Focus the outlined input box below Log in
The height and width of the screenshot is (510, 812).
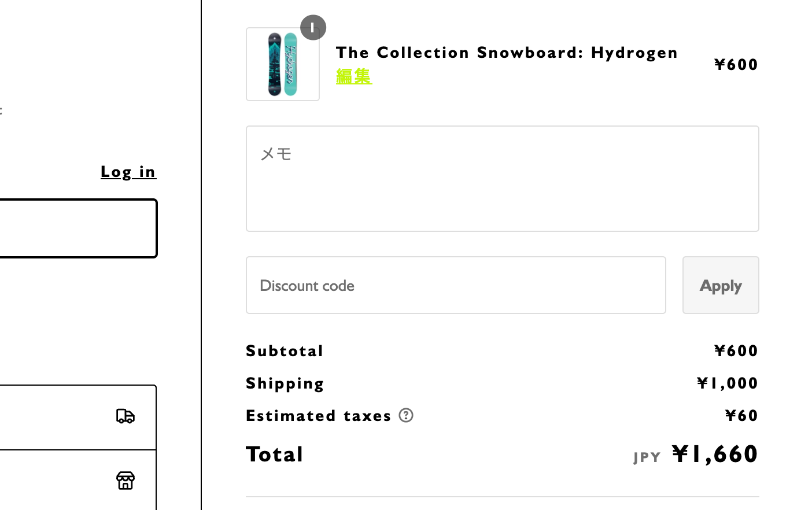point(77,228)
